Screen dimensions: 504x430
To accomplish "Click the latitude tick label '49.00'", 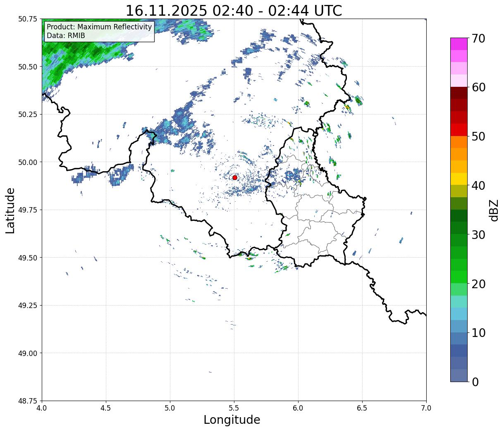I will point(28,353).
